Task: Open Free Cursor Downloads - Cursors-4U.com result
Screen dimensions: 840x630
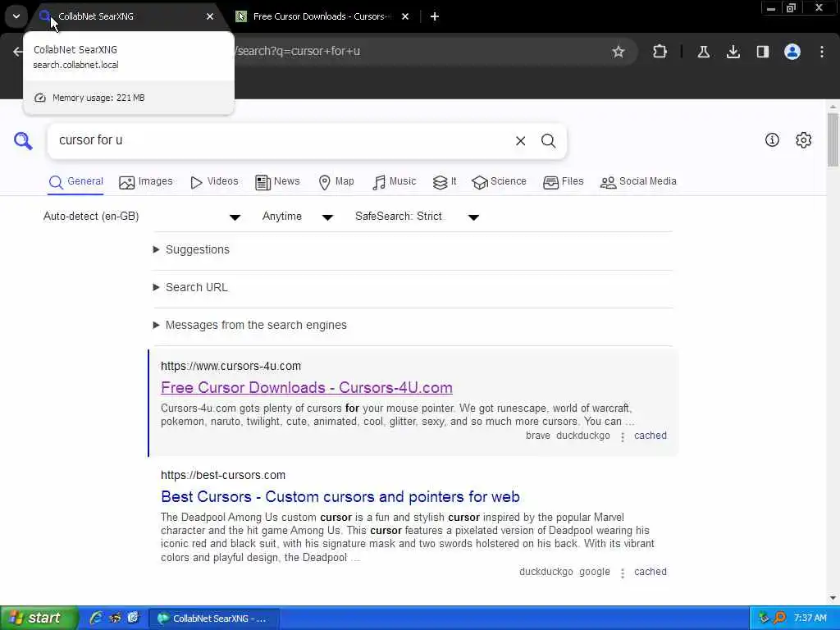Action: coord(307,387)
